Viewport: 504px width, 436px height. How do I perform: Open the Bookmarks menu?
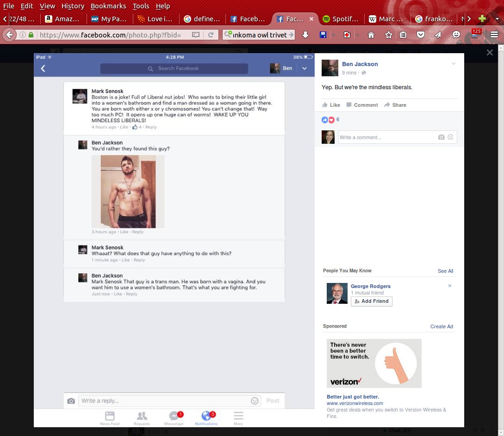pyautogui.click(x=107, y=6)
